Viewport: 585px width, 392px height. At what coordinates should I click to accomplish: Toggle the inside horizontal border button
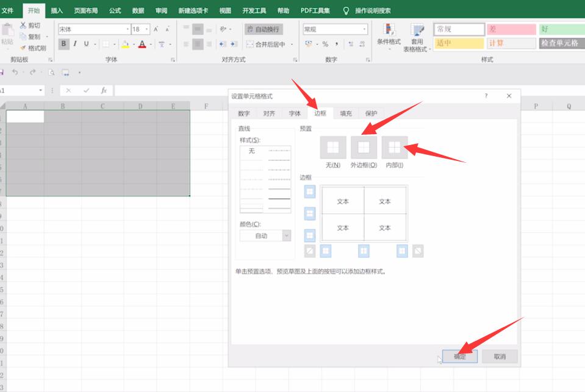point(310,214)
